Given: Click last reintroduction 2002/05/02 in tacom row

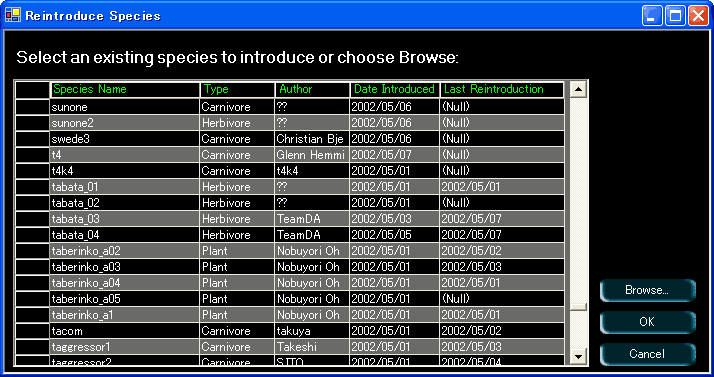Looking at the screenshot, I should [x=502, y=331].
